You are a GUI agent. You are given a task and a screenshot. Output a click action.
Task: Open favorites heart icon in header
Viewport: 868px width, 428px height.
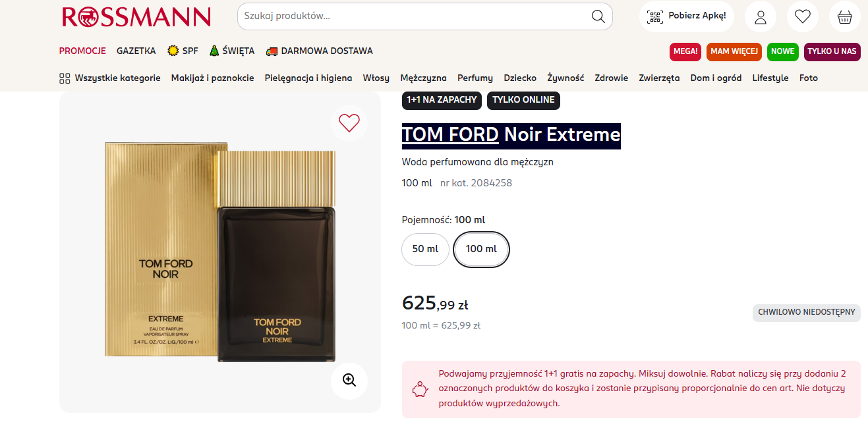click(802, 16)
